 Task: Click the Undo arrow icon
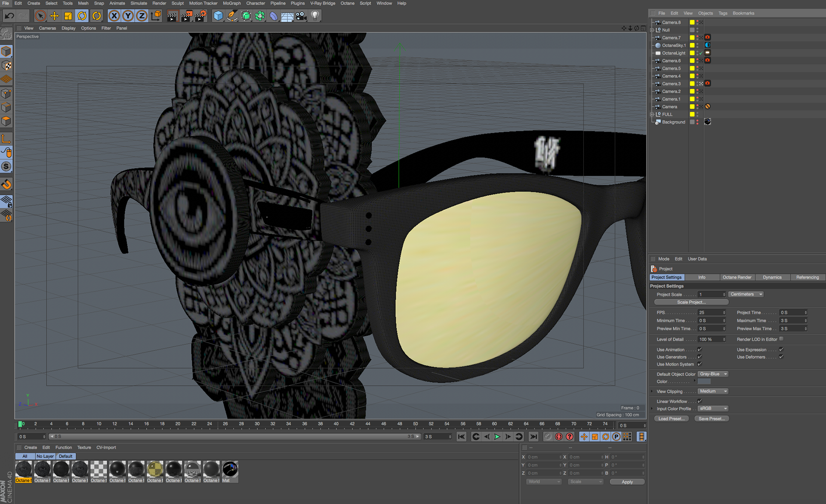pos(9,16)
